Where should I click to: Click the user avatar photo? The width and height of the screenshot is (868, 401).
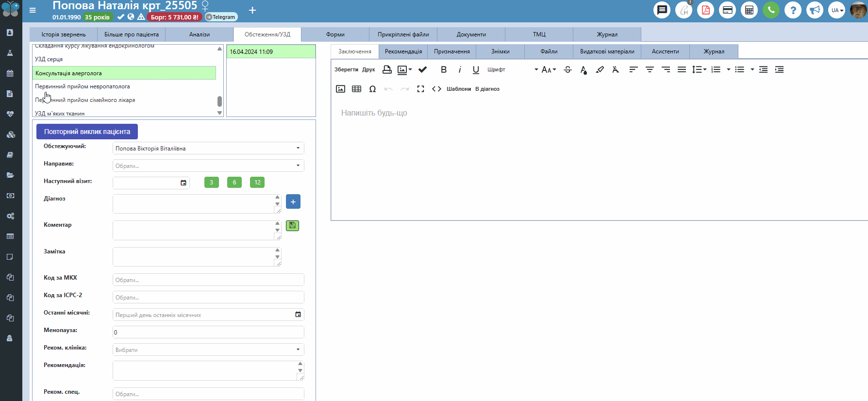click(859, 10)
